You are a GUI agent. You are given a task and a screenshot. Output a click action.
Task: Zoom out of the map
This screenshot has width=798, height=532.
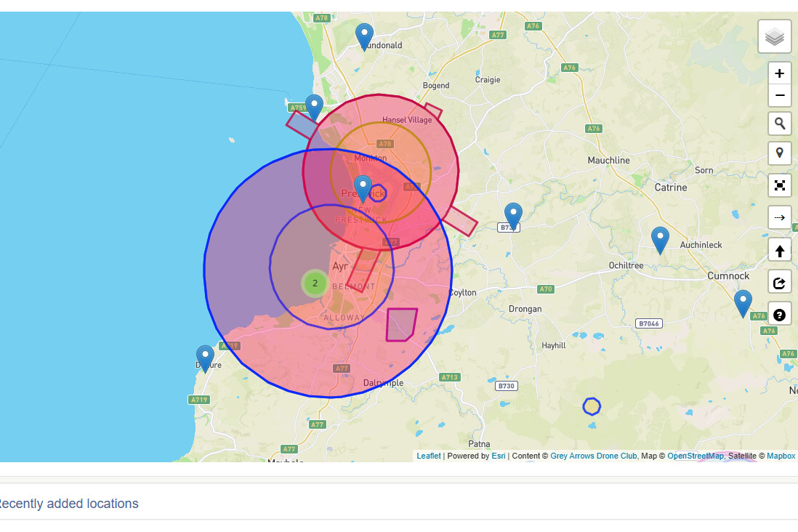[779, 95]
